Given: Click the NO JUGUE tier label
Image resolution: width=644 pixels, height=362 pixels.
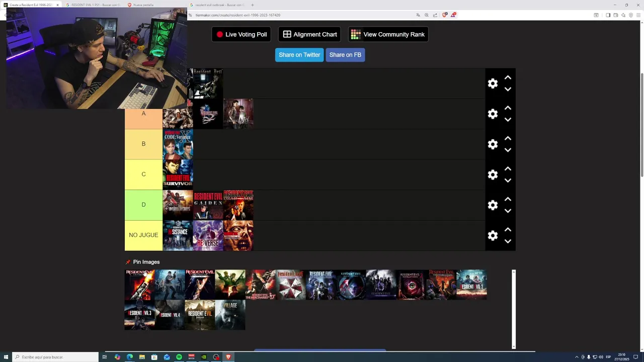Looking at the screenshot, I should (x=143, y=235).
